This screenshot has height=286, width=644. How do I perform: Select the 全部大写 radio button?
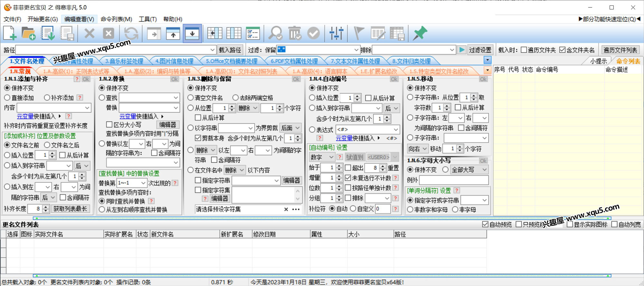(x=445, y=170)
